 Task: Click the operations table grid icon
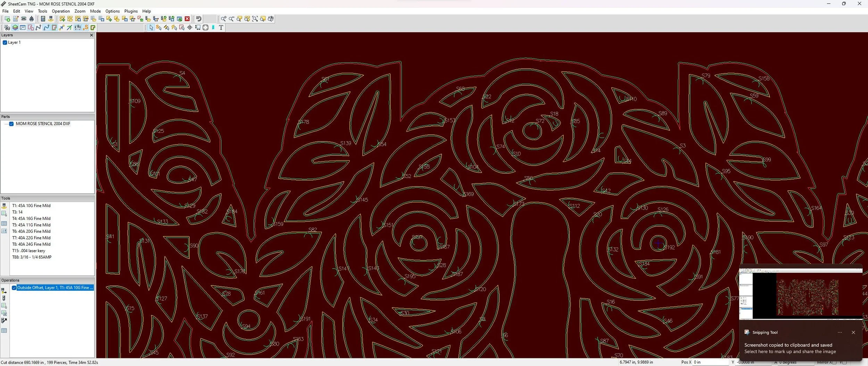[x=4, y=331]
